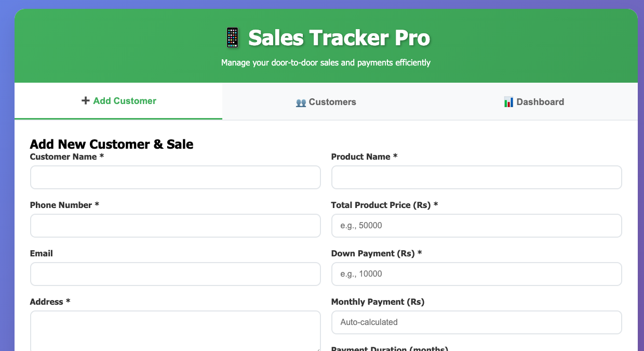Click inside the Address text area
This screenshot has width=644, height=351.
click(176, 330)
